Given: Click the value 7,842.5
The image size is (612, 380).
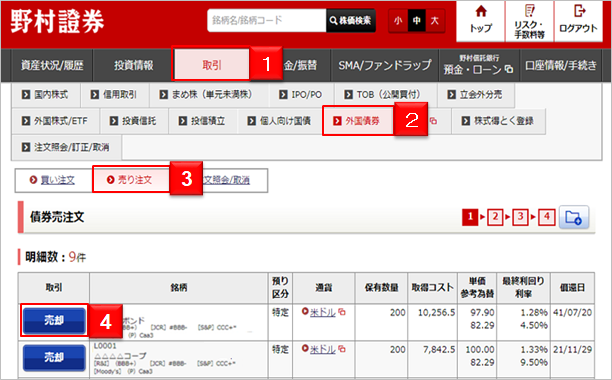Looking at the screenshot, I should 439,350.
